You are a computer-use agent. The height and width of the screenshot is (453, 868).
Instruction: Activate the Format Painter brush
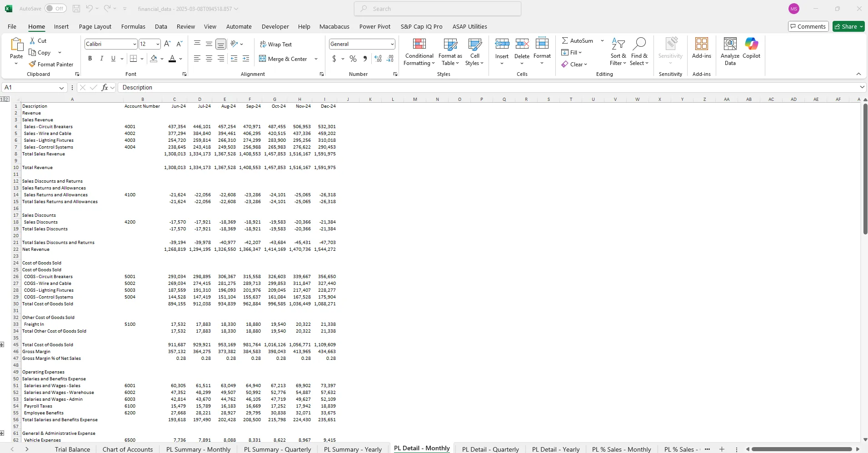pyautogui.click(x=32, y=64)
